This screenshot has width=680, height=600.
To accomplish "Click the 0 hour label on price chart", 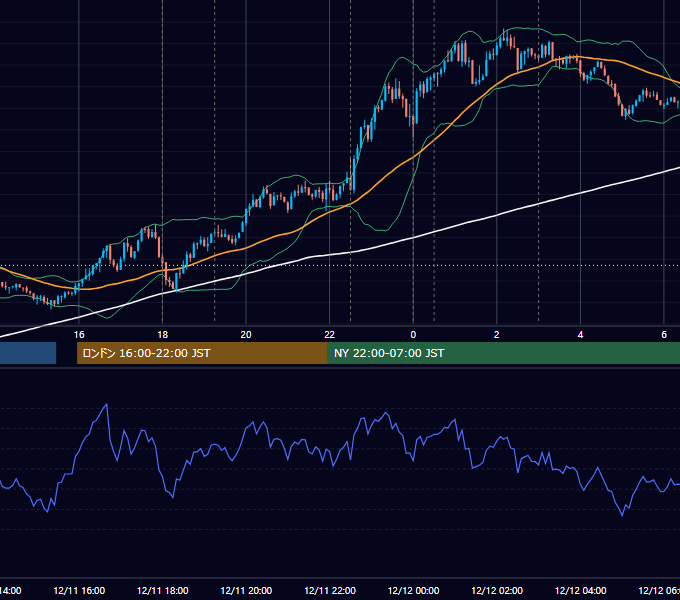I will point(413,334).
